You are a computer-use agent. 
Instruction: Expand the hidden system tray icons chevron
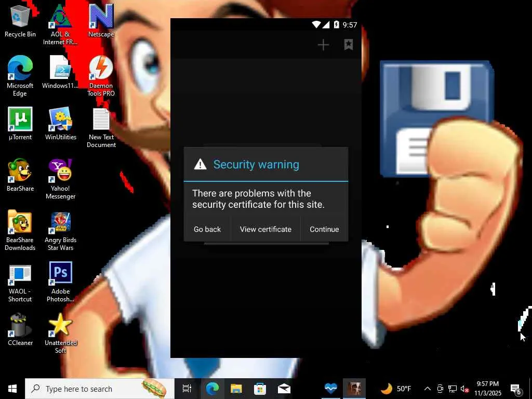(428, 389)
